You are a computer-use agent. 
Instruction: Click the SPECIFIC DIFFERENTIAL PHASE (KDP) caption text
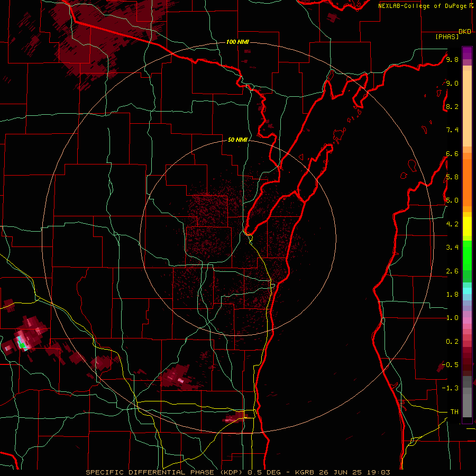click(x=165, y=472)
